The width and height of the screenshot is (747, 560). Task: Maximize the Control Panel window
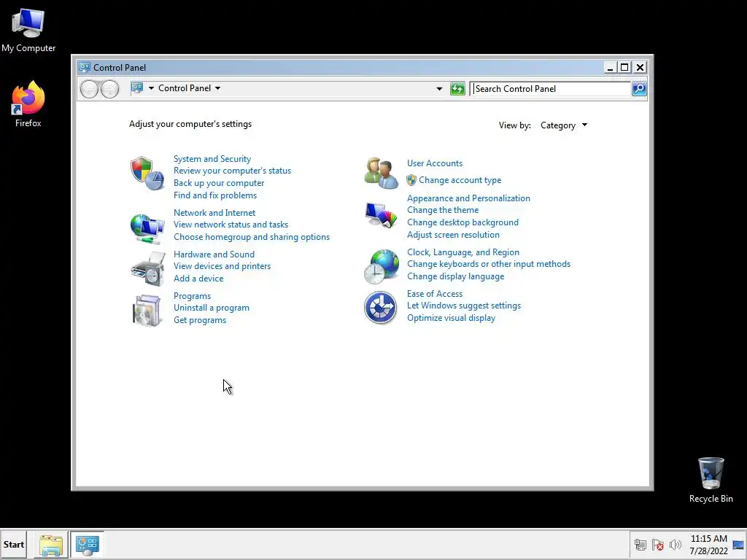624,67
